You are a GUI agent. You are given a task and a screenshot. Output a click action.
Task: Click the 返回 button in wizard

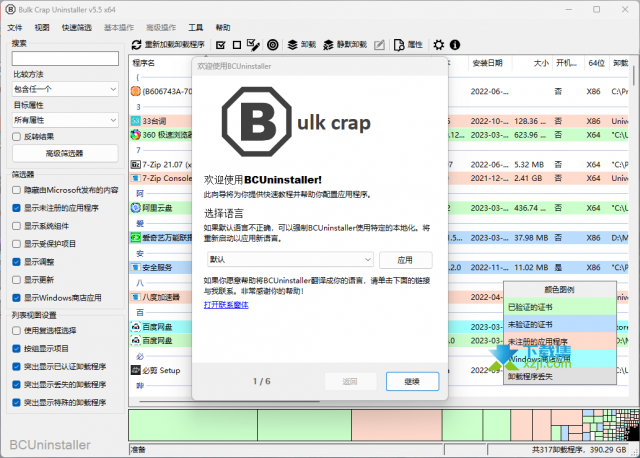click(350, 381)
